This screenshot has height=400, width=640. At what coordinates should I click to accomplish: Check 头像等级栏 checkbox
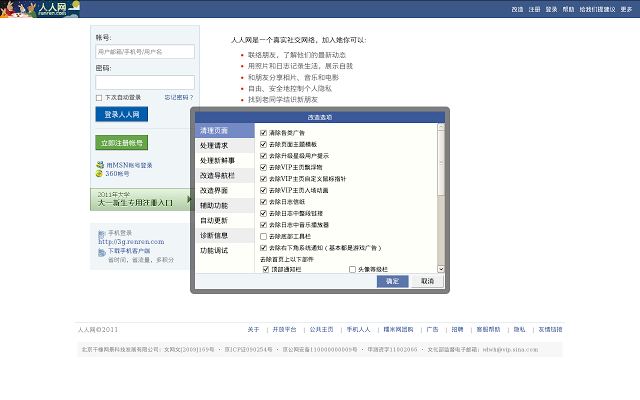pos(352,269)
